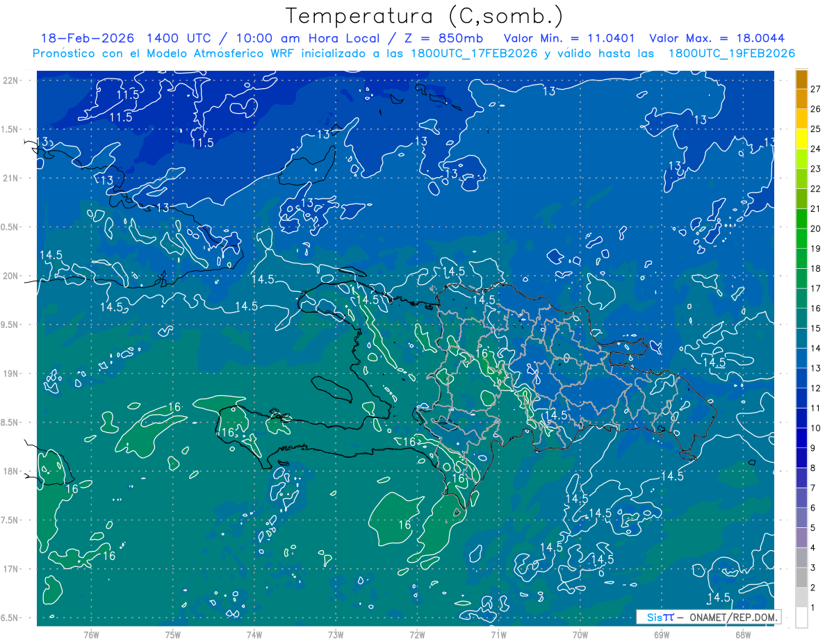Pick the dark blue legend swatch between 9 and 10
The height and width of the screenshot is (644, 834).
(801, 438)
